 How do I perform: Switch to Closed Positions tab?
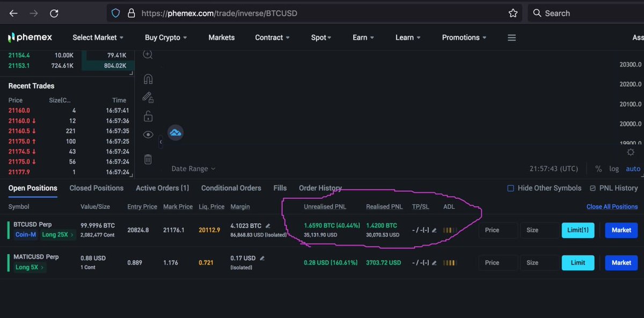97,188
